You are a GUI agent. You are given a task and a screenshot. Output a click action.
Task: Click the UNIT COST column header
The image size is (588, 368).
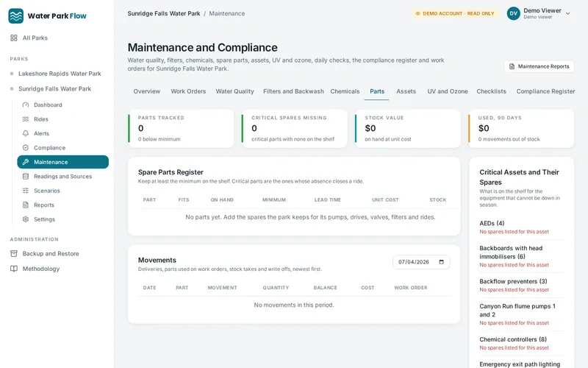[x=385, y=199]
